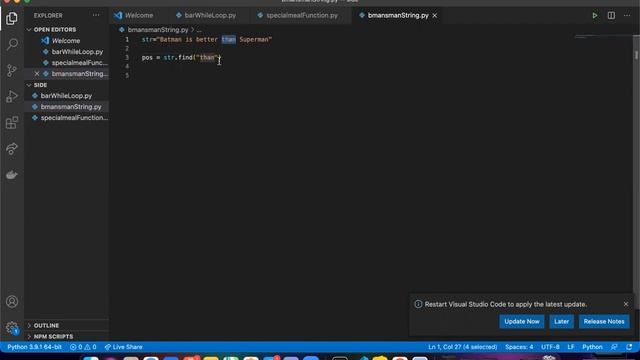The image size is (640, 360).
Task: Open barWhileLoop.py in SIDE folder
Action: click(x=66, y=96)
